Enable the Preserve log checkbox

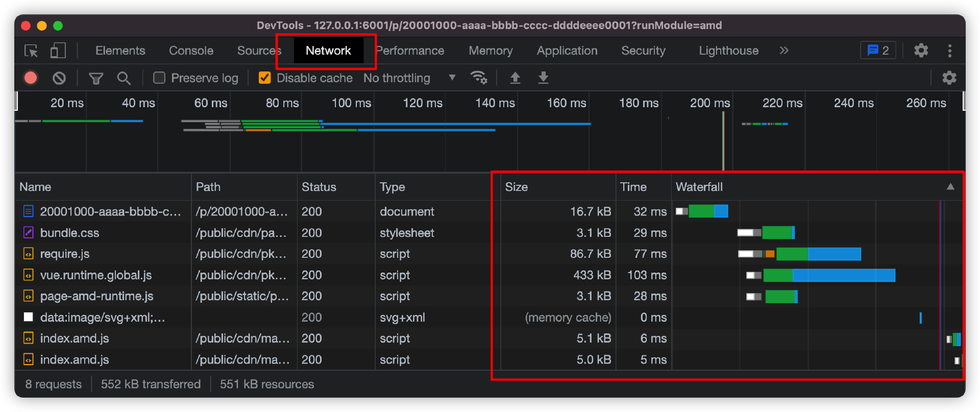(159, 78)
